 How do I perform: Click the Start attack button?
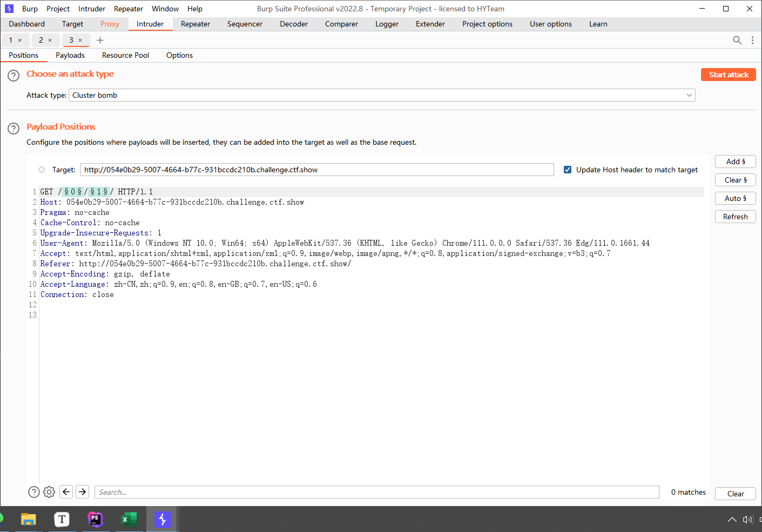(x=729, y=75)
